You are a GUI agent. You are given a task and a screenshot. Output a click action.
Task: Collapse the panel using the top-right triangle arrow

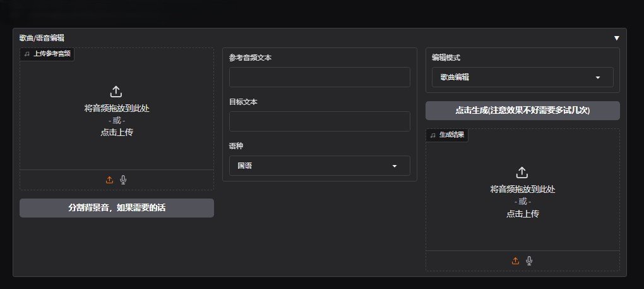click(x=617, y=38)
